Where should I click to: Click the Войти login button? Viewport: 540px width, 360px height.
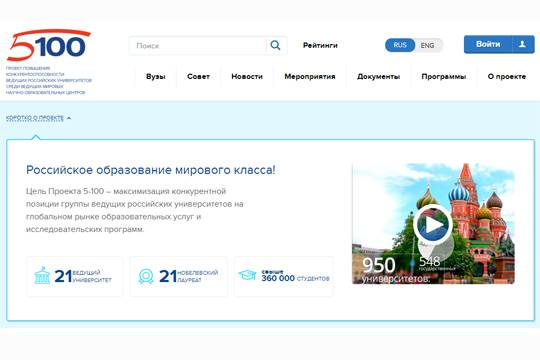pos(488,44)
